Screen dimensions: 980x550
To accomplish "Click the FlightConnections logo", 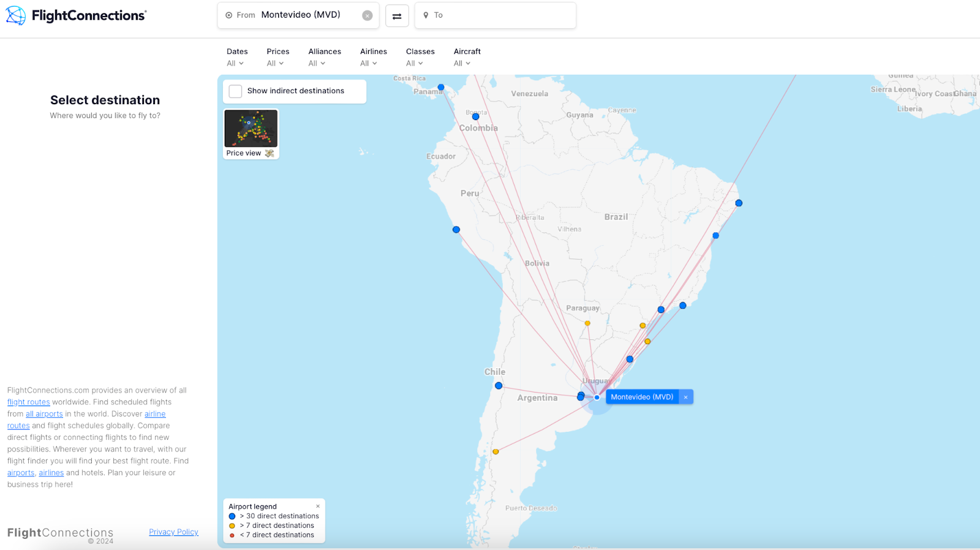I will coord(77,15).
